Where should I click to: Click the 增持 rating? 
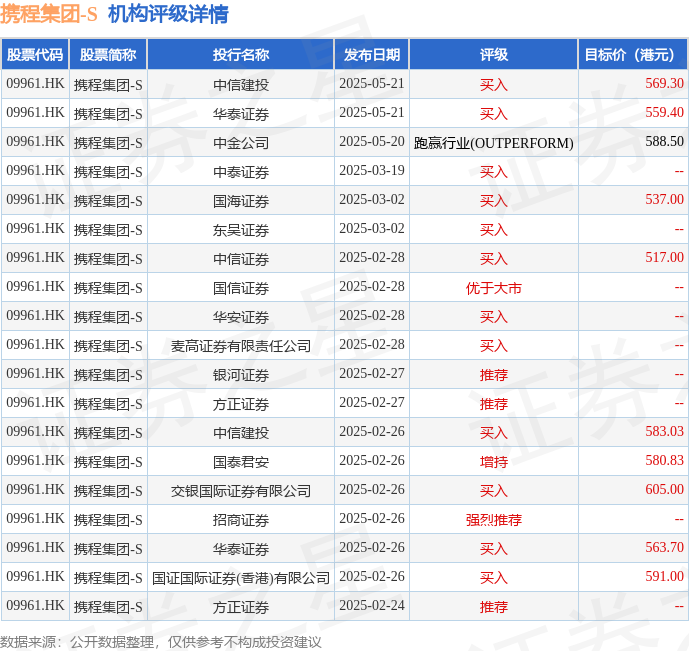[493, 462]
